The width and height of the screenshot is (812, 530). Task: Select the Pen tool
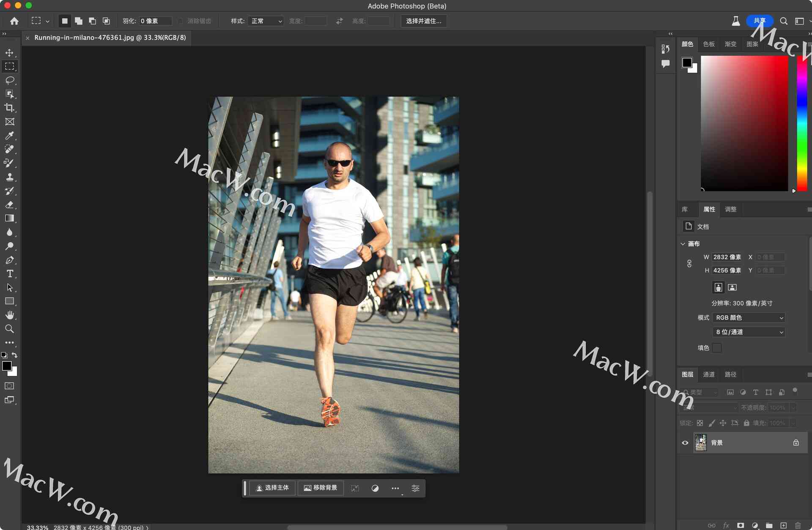(9, 260)
